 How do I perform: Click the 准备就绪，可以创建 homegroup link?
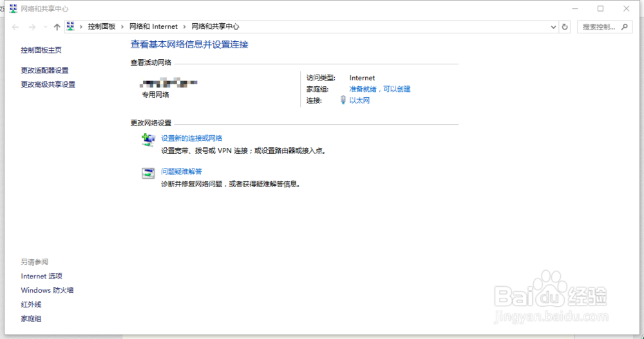[x=380, y=89]
